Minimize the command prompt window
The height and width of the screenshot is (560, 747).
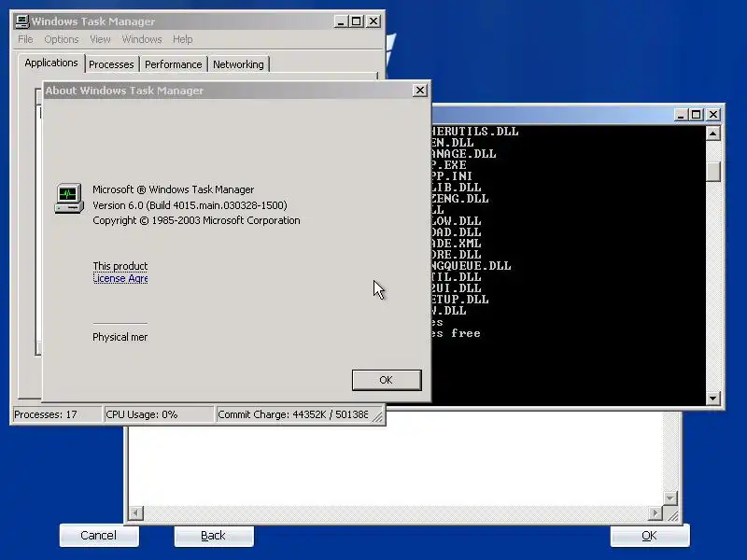682,115
